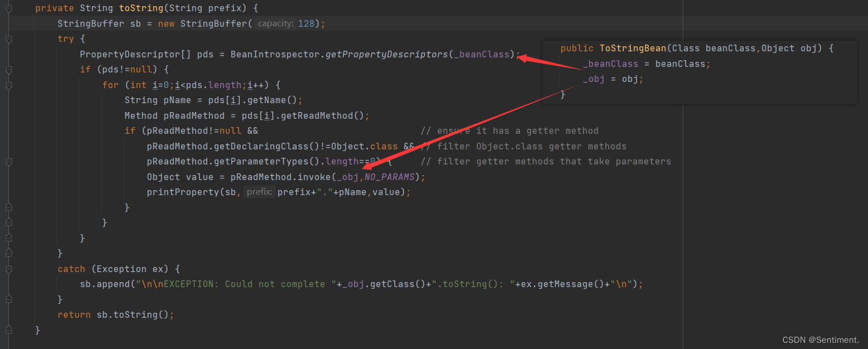
Task: Click 'getPropertyDescriptors' method call
Action: 387,54
